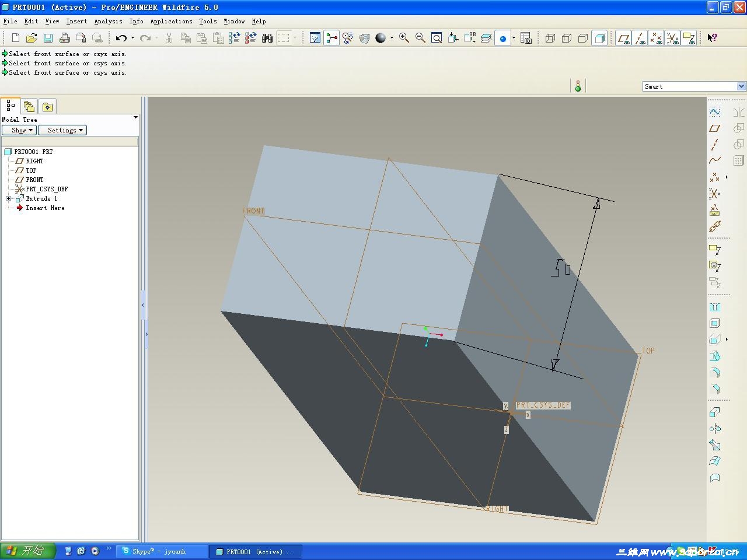Select the Datum Coordinate System tool

(x=714, y=193)
